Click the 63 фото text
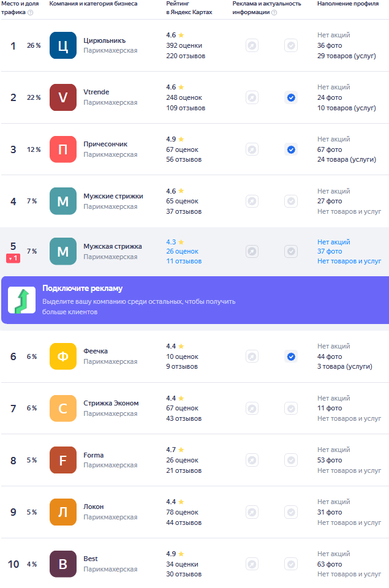The width and height of the screenshot is (389, 588). pos(330,564)
